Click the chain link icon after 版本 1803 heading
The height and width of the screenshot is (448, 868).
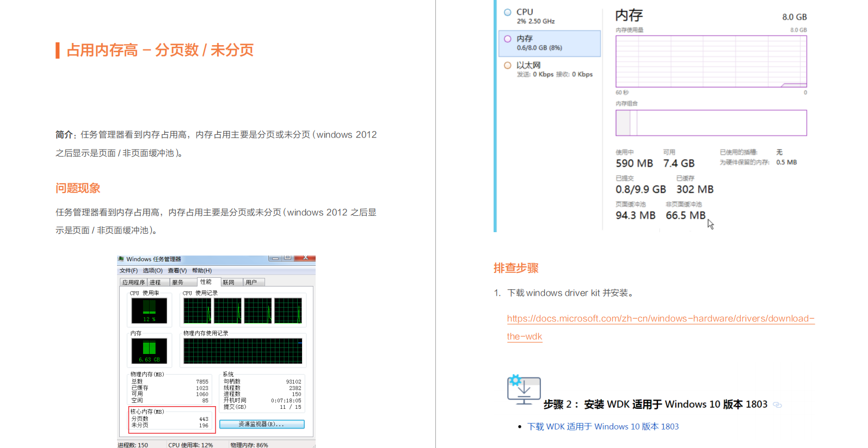click(x=777, y=405)
